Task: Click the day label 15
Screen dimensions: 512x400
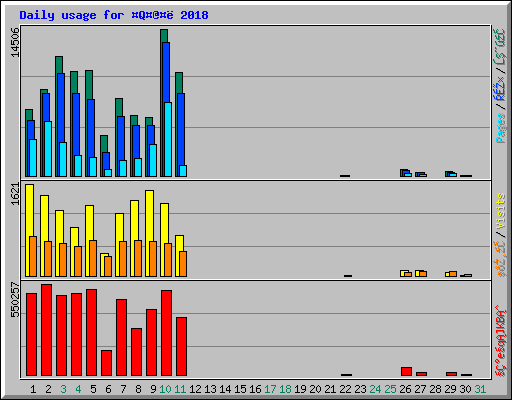Action: coord(240,389)
